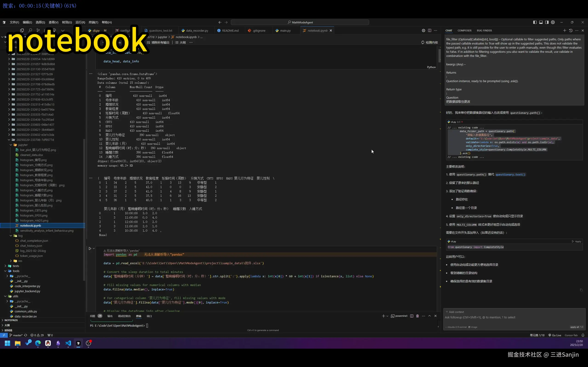Collapse the jupyter folder in explorer
Image resolution: width=588 pixels, height=367 pixels.
11,145
